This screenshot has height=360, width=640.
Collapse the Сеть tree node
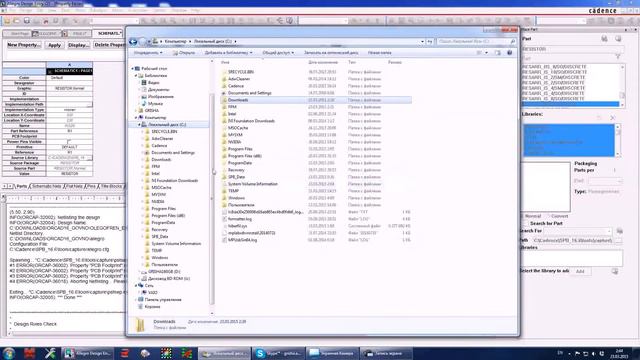pyautogui.click(x=136, y=286)
